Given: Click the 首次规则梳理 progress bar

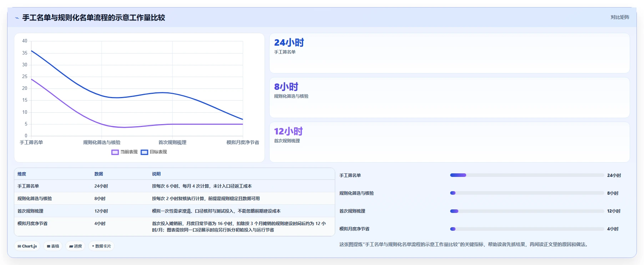Looking at the screenshot, I should 527,211.
